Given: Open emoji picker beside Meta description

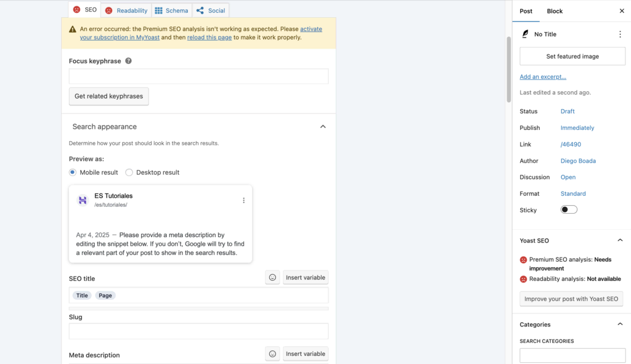Looking at the screenshot, I should point(272,354).
